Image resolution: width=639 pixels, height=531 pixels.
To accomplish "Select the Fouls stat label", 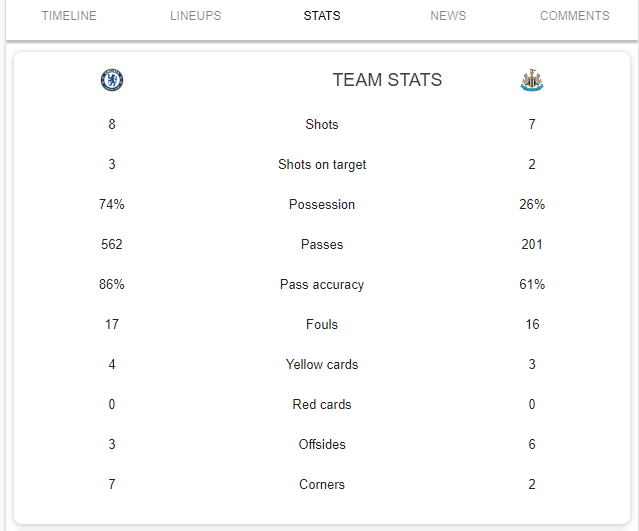I will click(322, 325).
